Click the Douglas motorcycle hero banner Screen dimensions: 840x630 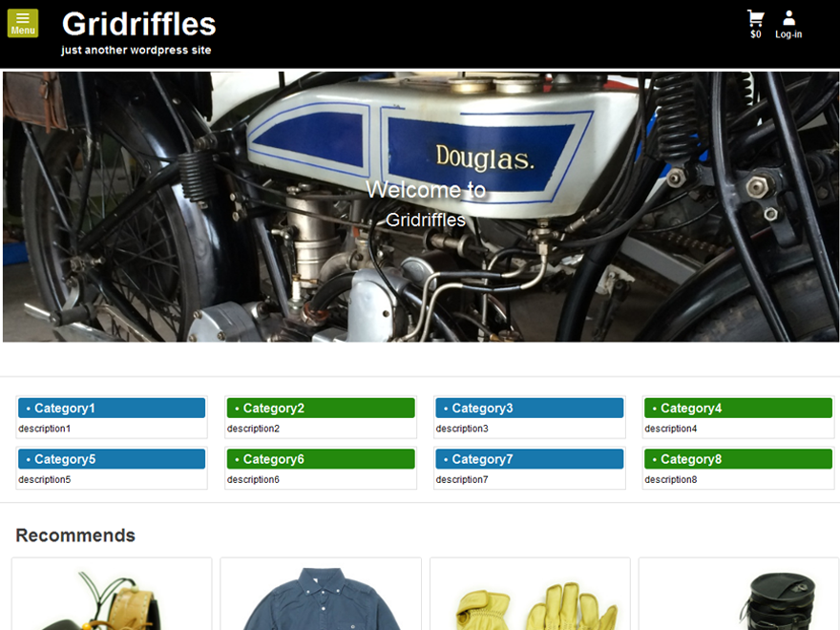pyautogui.click(x=421, y=207)
